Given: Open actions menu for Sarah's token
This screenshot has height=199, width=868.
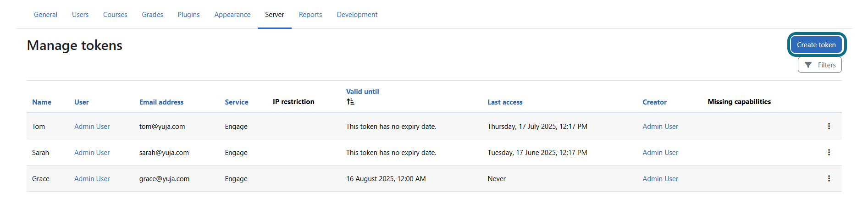Looking at the screenshot, I should pyautogui.click(x=829, y=152).
